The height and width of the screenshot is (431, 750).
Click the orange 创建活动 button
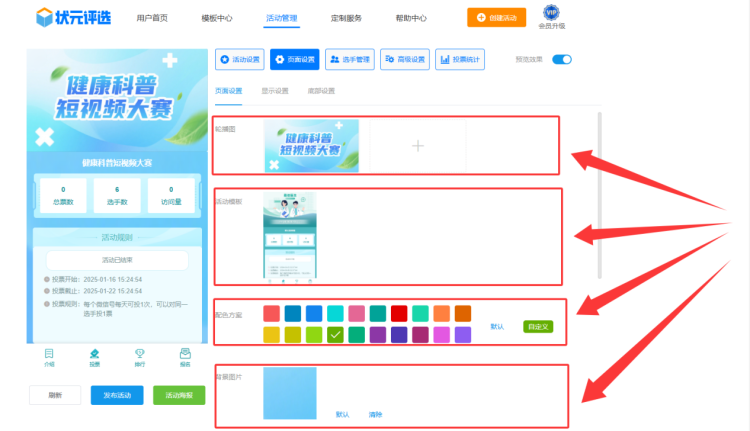tap(496, 17)
